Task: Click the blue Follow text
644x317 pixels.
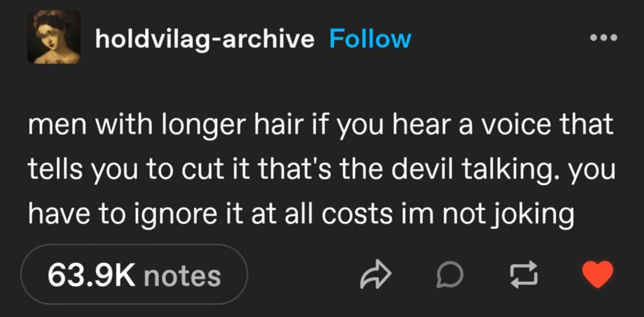Action: pos(370,39)
